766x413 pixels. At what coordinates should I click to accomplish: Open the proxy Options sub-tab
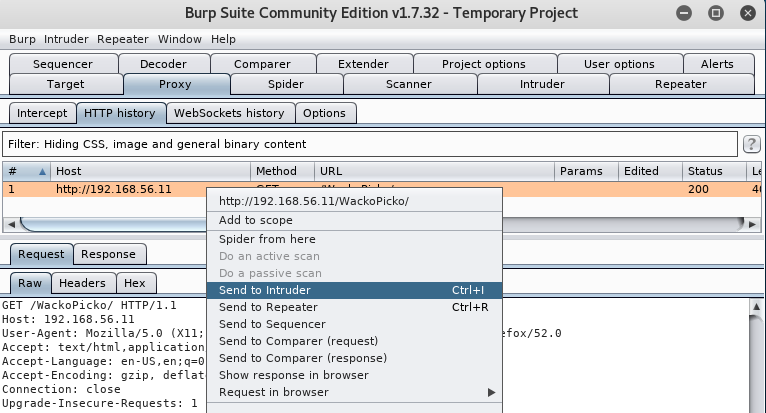click(x=324, y=113)
